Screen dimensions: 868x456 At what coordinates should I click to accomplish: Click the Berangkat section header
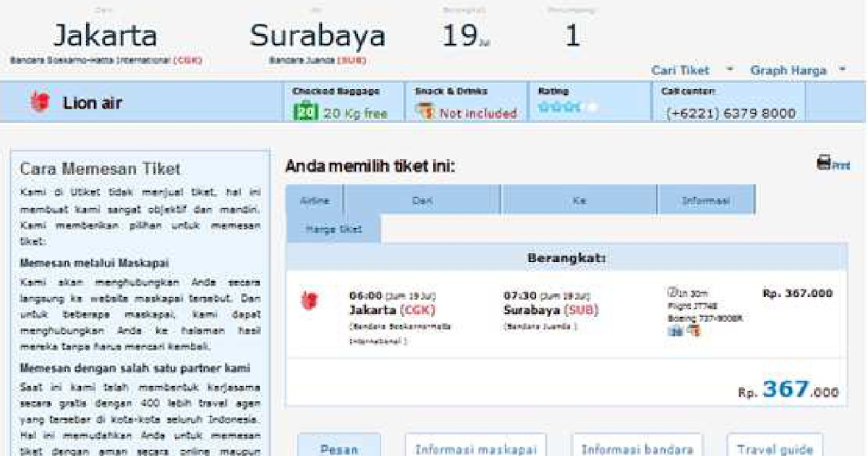566,258
